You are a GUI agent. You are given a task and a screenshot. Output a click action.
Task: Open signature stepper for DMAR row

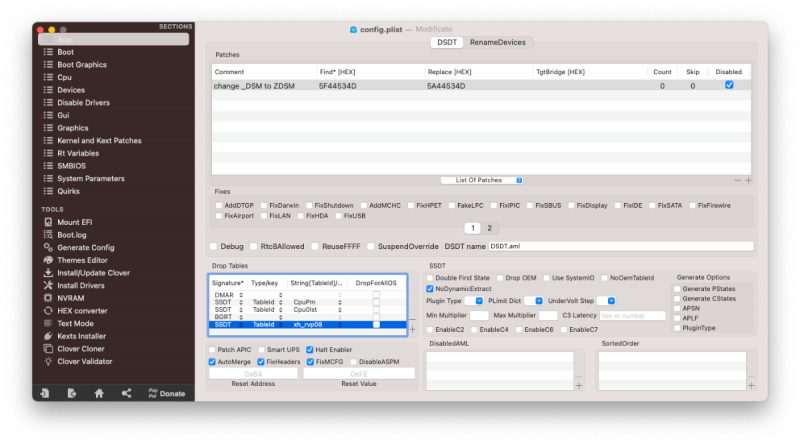click(x=241, y=295)
